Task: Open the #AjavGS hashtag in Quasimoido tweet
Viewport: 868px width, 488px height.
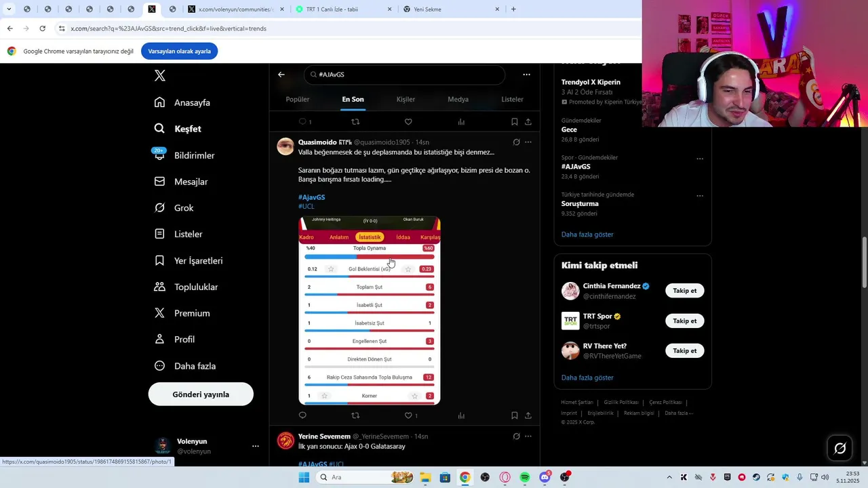Action: (x=311, y=197)
